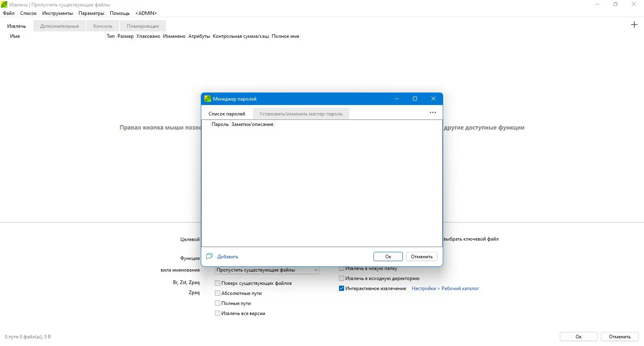Viewport: 644px width, 346px height.
Task: Sort file list by Размер column
Action: pos(126,36)
